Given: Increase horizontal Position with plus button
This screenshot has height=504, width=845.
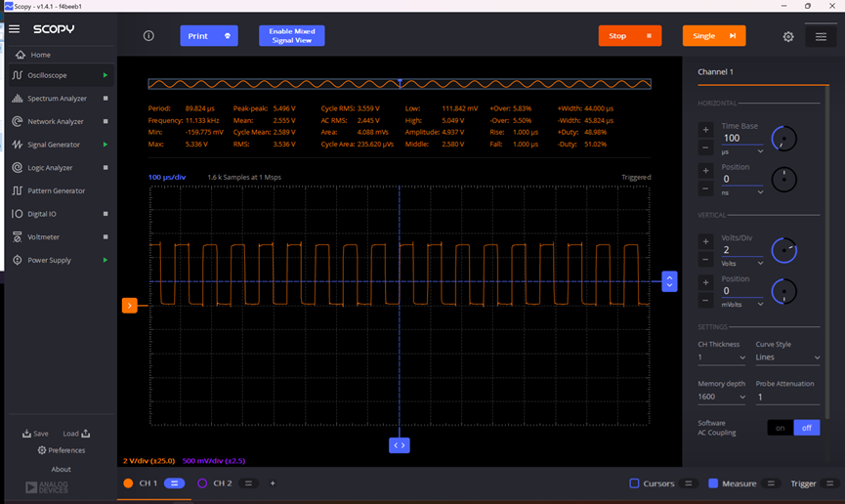Looking at the screenshot, I should 705,170.
